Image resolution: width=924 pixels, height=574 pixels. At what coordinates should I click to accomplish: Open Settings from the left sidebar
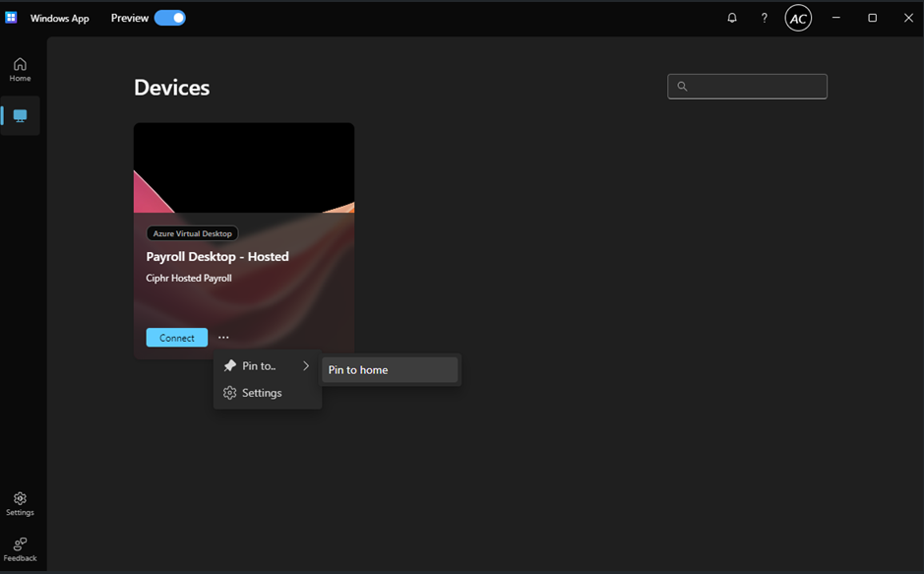20,504
